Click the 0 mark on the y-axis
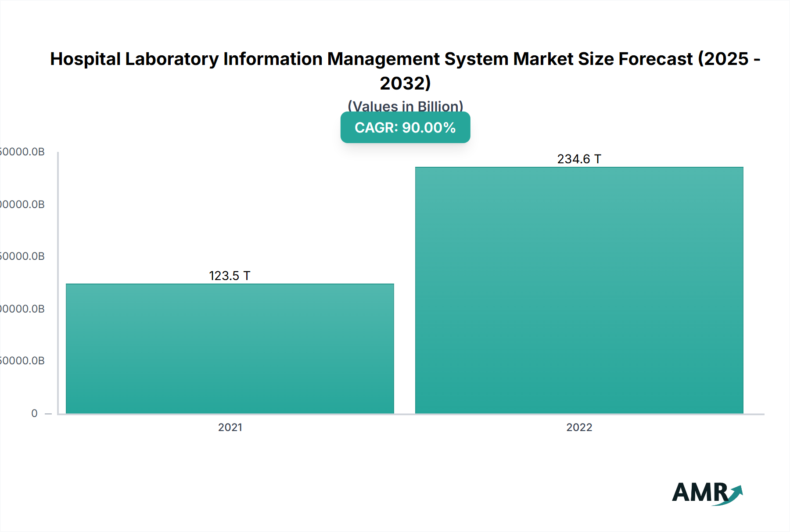 click(35, 413)
